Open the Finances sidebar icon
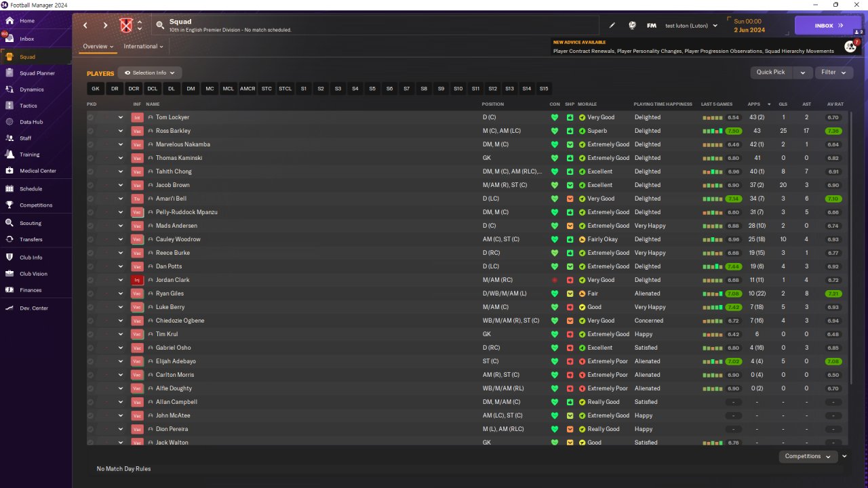Viewport: 868px width, 488px height. 9,290
